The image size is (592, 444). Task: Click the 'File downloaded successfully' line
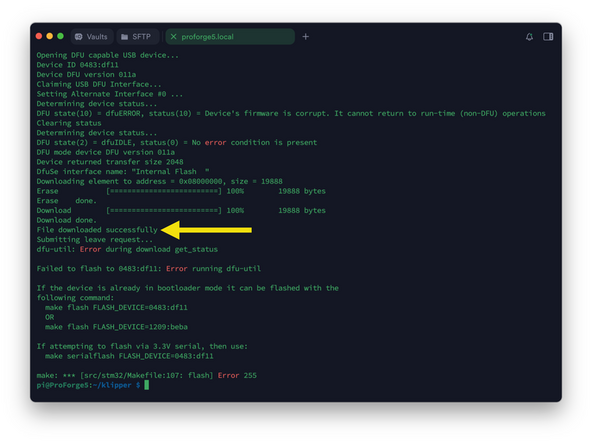(x=97, y=230)
